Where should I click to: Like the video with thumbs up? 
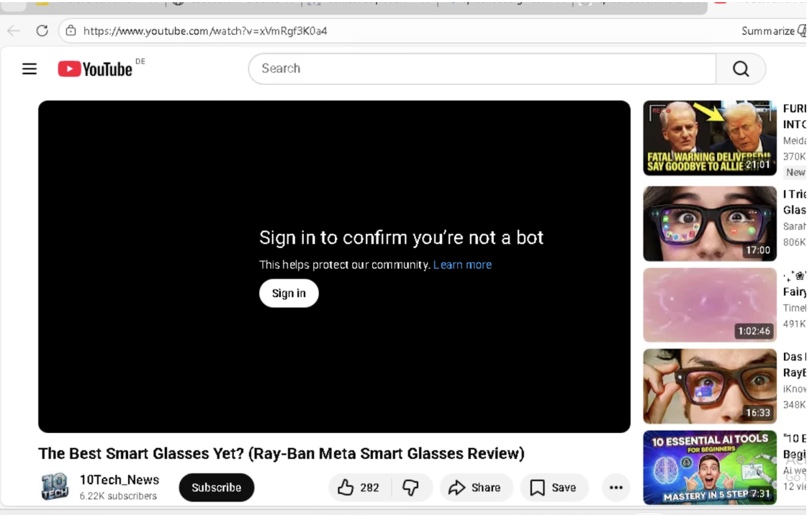tap(359, 488)
